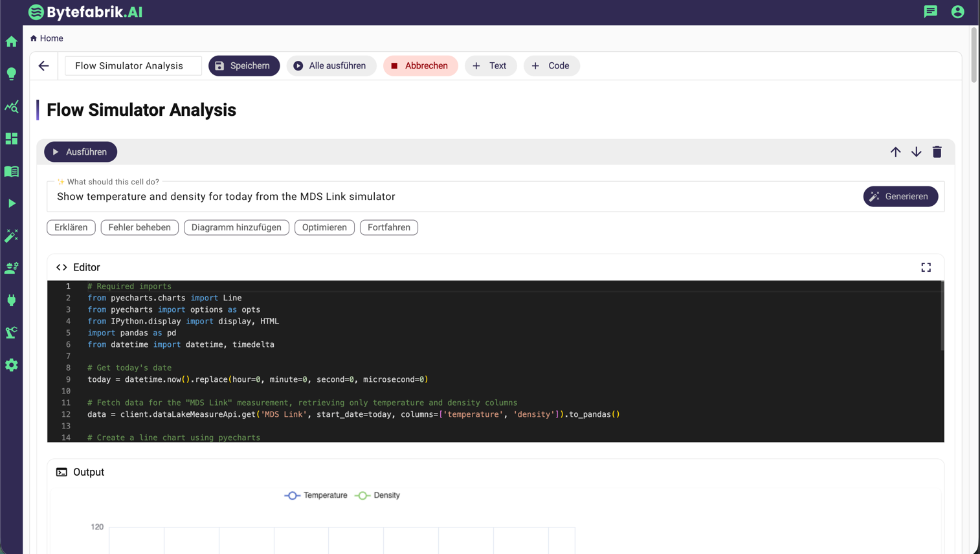Screen dimensions: 980x554
Task: Edit the Flow Simulator Analysis title field
Action: point(133,65)
